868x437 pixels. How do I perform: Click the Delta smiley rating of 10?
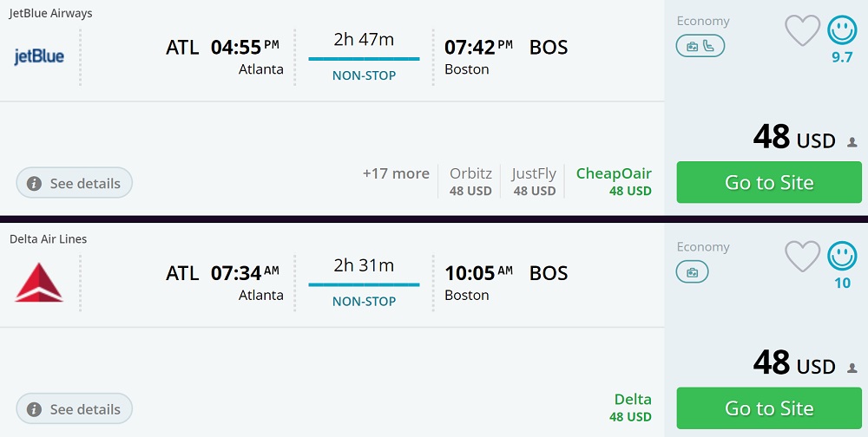842,257
